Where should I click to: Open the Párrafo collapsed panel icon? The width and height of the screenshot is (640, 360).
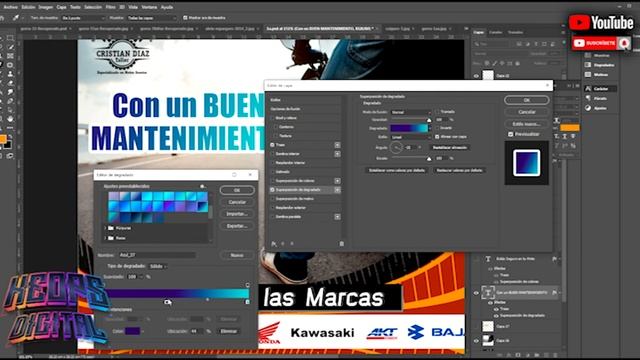(x=588, y=98)
